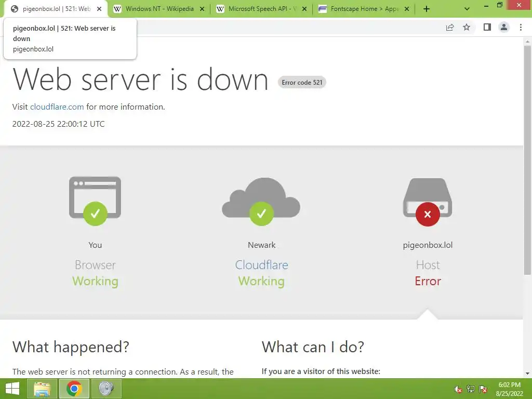Bookmark this page with the star
The width and height of the screenshot is (532, 399).
(x=467, y=27)
